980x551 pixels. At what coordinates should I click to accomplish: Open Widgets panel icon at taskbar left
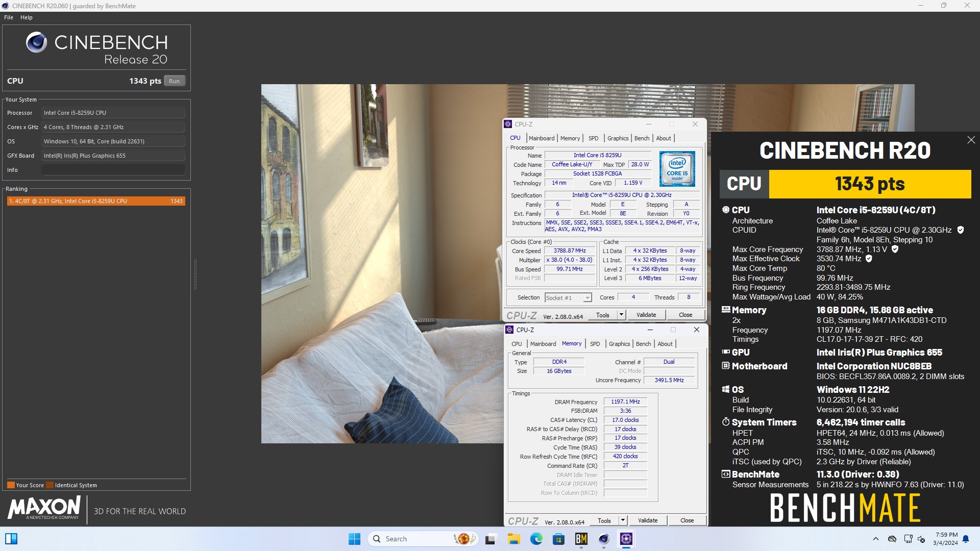click(11, 539)
